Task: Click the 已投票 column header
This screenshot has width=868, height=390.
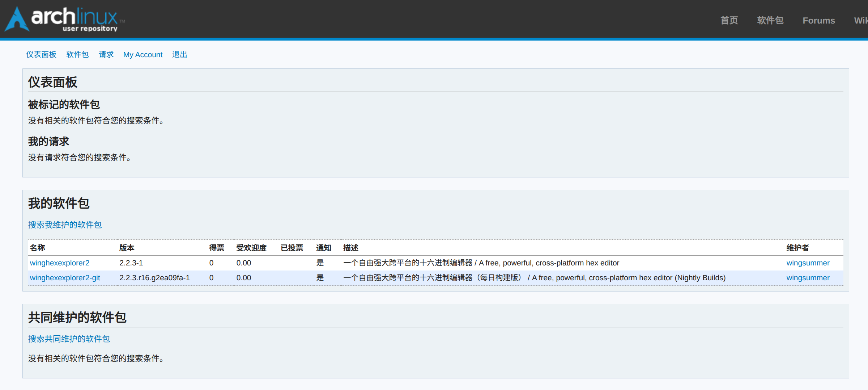Action: click(x=292, y=248)
